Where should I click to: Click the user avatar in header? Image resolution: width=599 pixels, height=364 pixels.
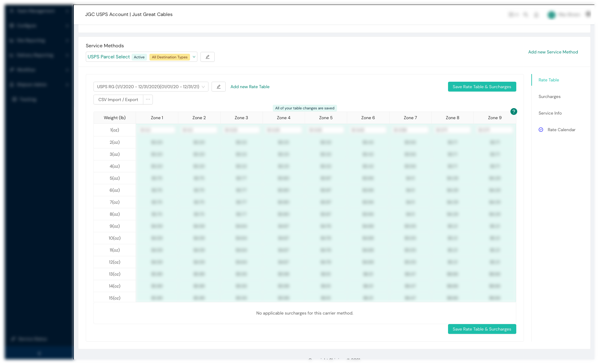click(552, 14)
